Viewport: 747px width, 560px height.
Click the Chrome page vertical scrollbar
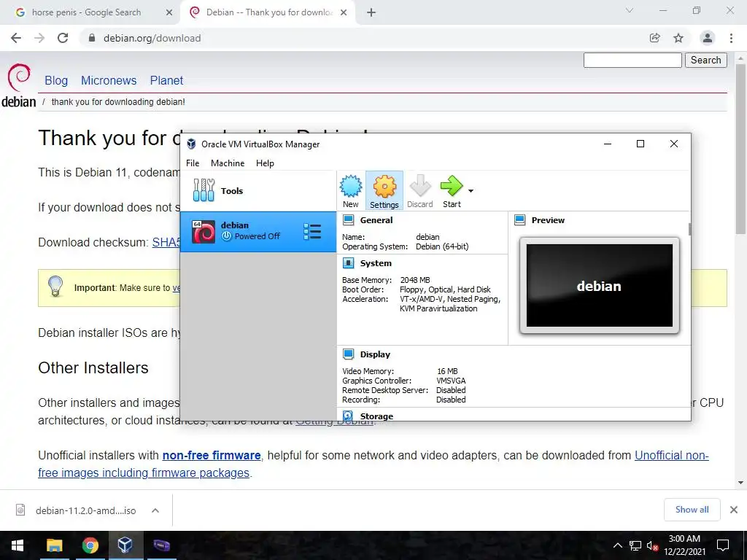[x=740, y=147]
